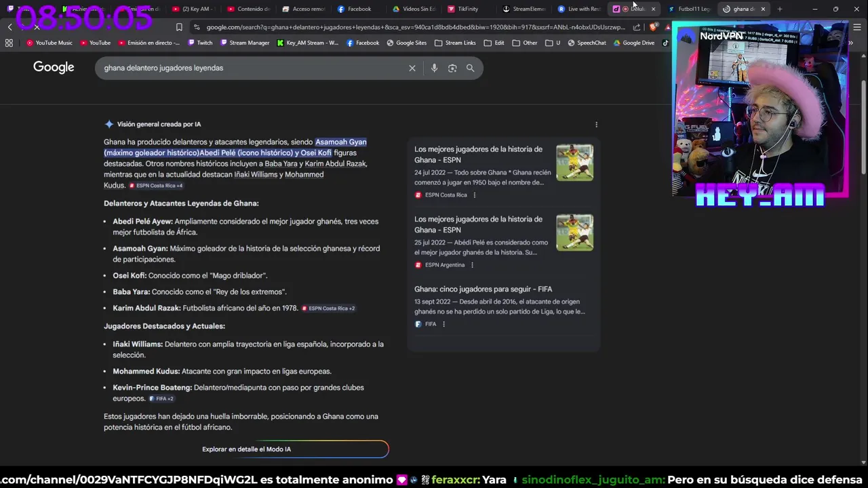Open new browser tab plus button

780,9
